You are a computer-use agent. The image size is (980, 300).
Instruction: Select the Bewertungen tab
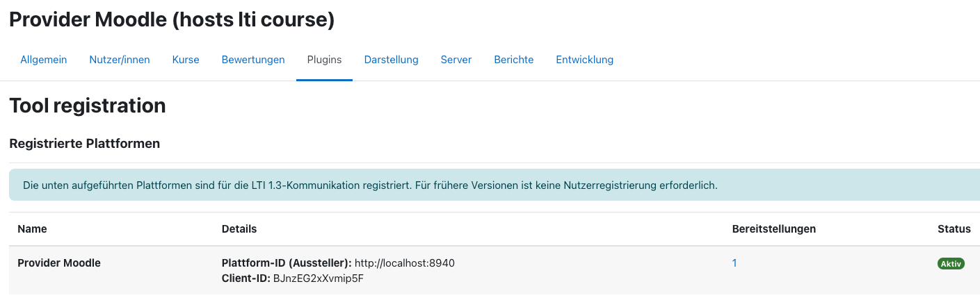253,60
